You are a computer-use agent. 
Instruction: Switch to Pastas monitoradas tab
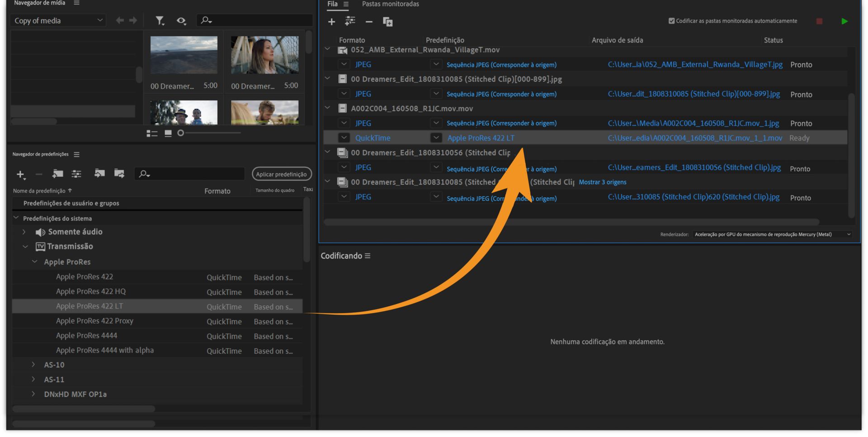pos(390,4)
